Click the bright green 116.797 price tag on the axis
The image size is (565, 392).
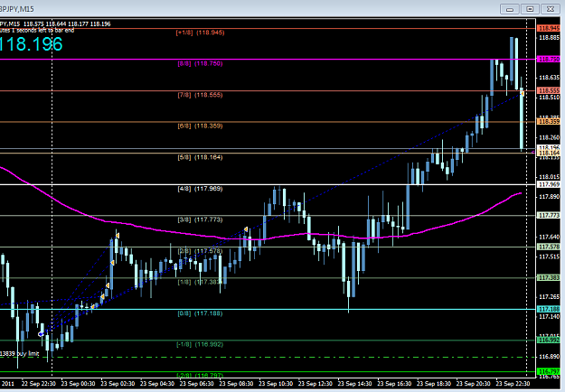(x=549, y=371)
